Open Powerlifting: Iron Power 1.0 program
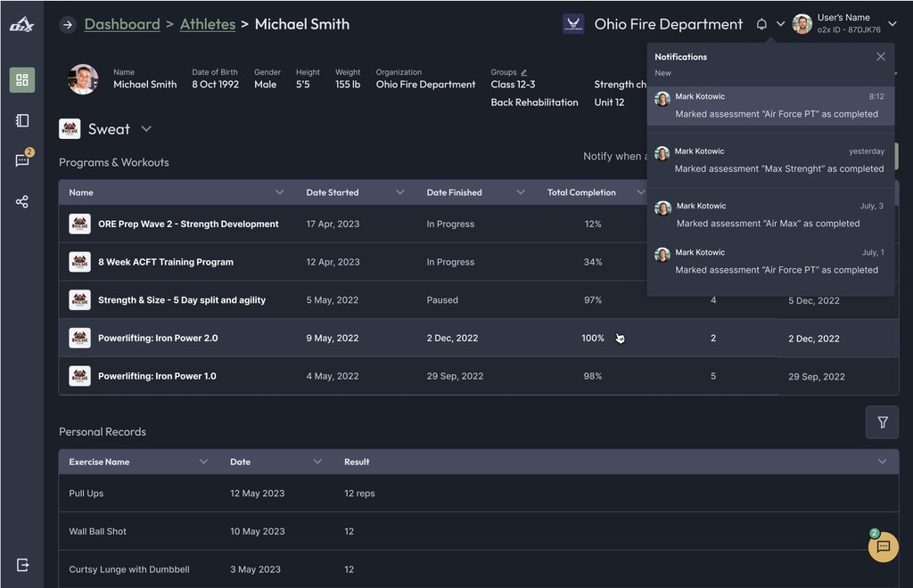This screenshot has width=913, height=588. 157,376
